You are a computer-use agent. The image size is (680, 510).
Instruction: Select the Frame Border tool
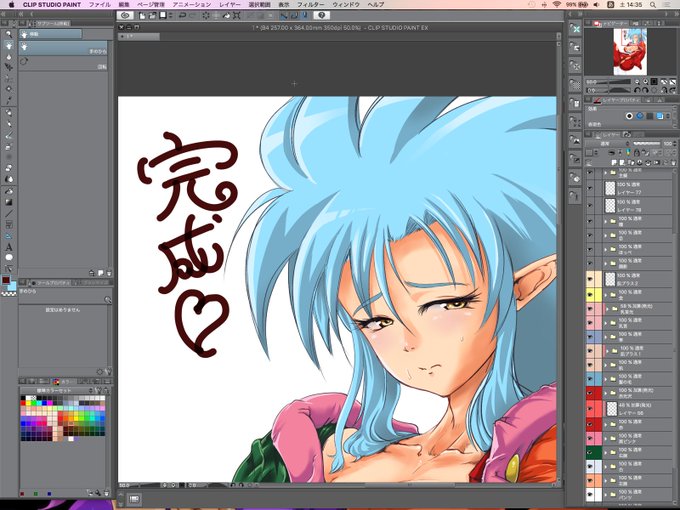tap(9, 225)
